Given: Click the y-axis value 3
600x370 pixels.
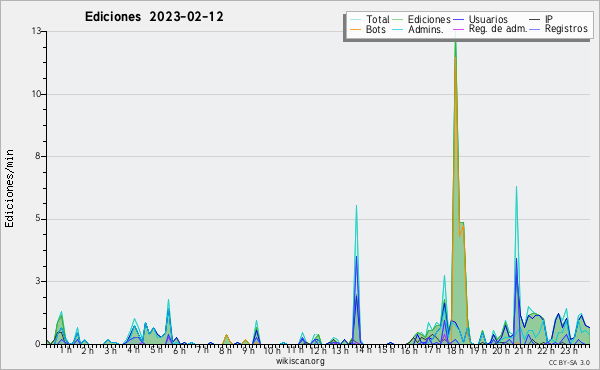Looking at the screenshot, I should click(39, 281).
